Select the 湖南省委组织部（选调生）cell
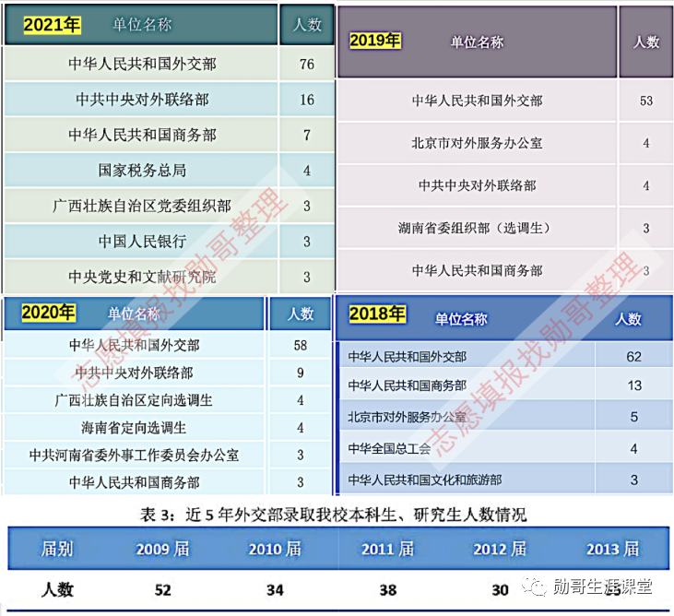 [x=475, y=229]
